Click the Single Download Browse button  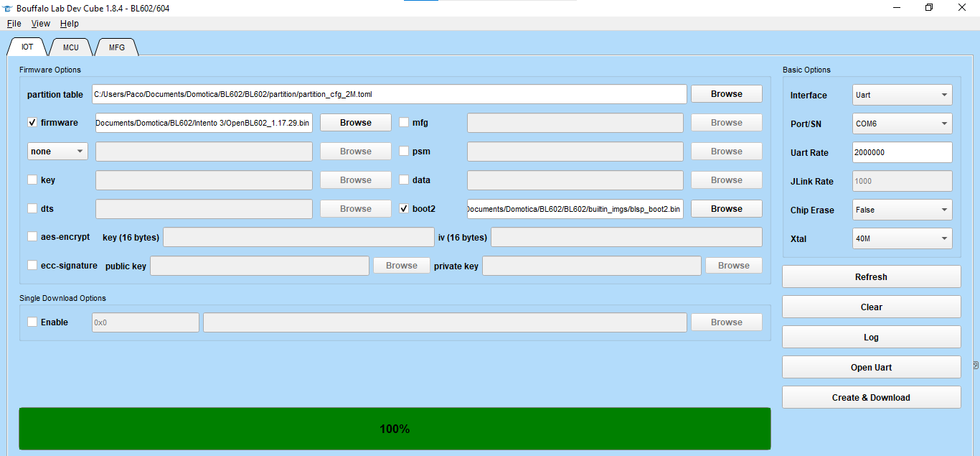727,322
